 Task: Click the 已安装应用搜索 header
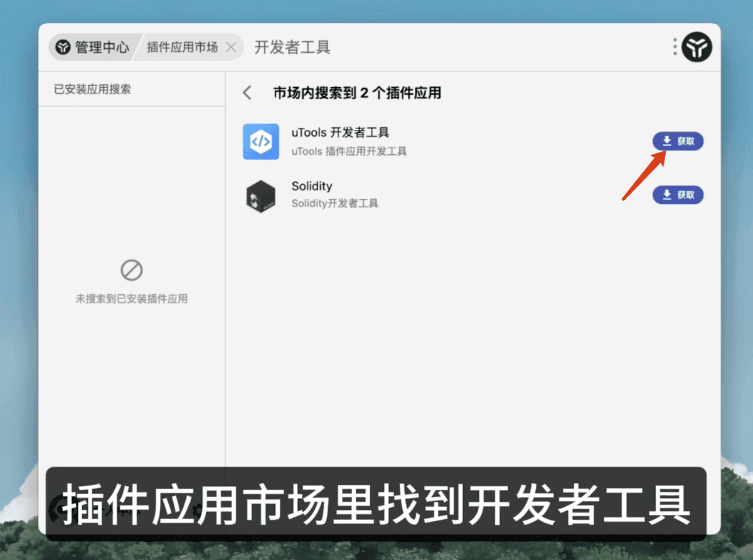[x=93, y=89]
